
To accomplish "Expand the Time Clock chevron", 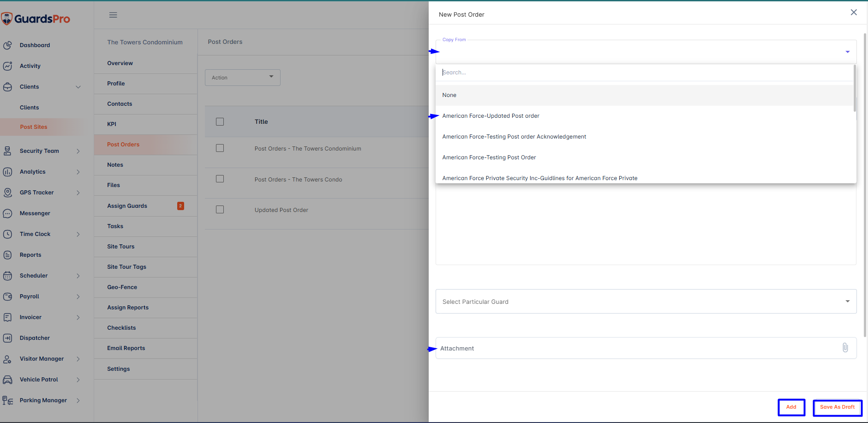I will click(78, 234).
